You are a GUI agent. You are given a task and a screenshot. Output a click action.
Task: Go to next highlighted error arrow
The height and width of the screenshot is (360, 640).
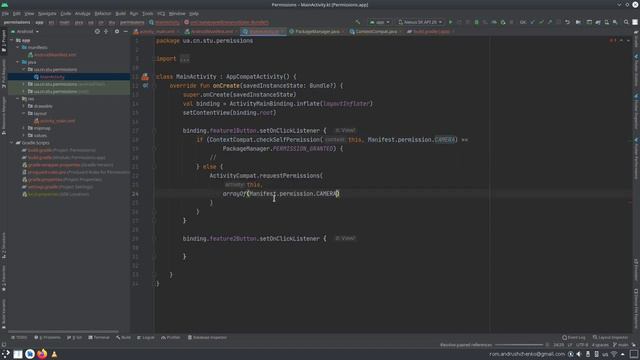click(628, 40)
